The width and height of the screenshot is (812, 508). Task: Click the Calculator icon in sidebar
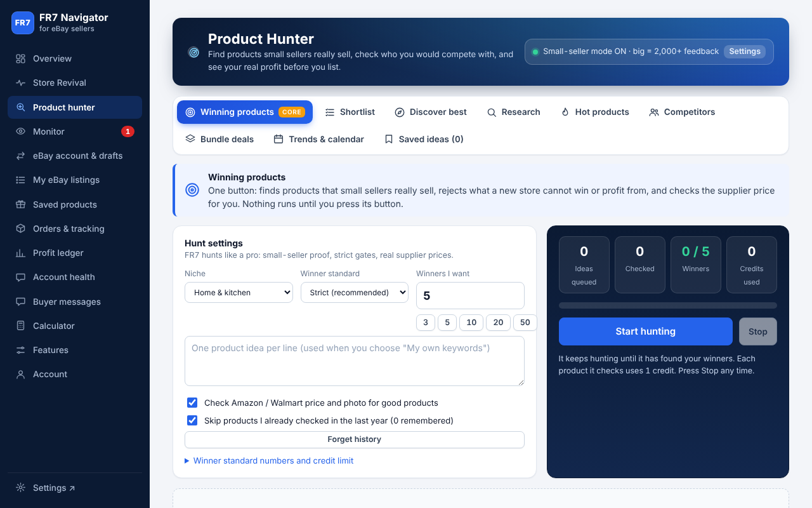coord(21,326)
